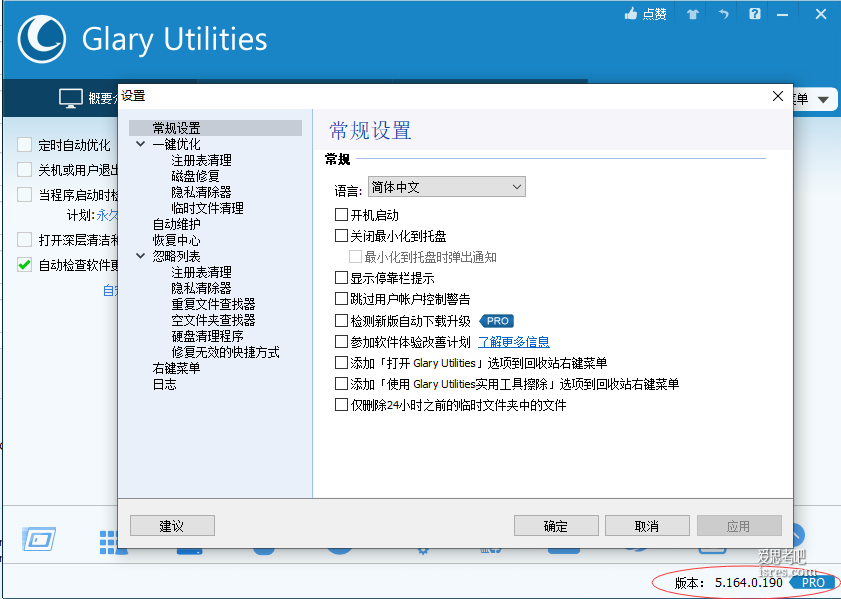The height and width of the screenshot is (599, 841).
Task: Check 参加软件体验改善计划
Action: click(341, 342)
